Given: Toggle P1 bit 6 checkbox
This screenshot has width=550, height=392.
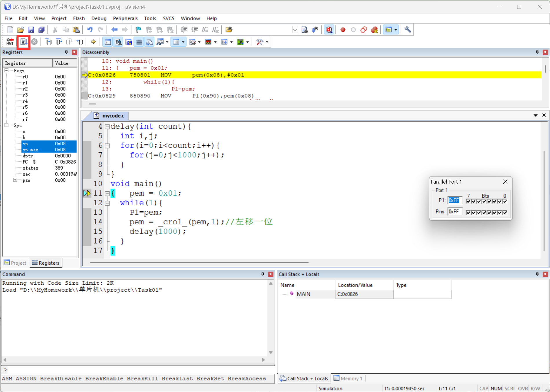Looking at the screenshot, I should [x=473, y=201].
